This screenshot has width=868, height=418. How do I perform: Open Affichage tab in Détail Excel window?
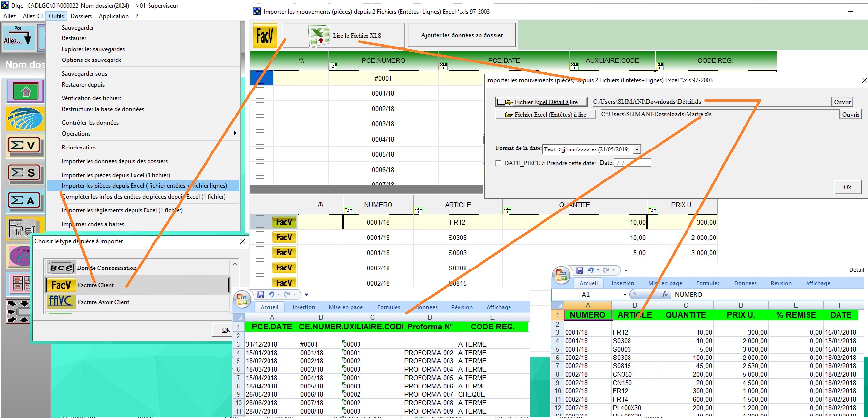coord(818,283)
